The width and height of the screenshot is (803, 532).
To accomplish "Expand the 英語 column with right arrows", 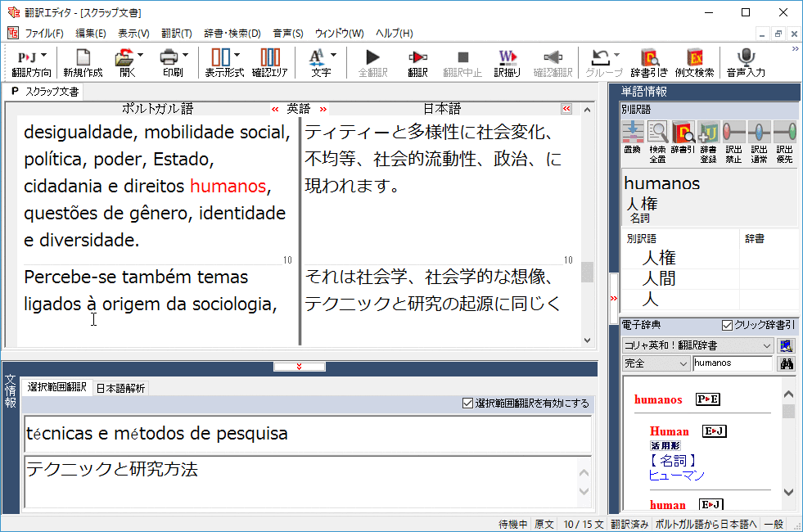I will coord(323,109).
